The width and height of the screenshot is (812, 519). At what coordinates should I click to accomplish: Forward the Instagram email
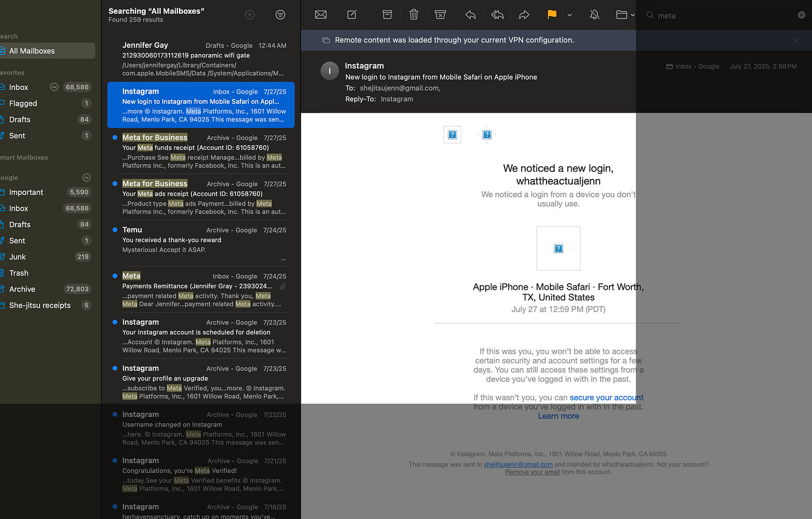524,15
